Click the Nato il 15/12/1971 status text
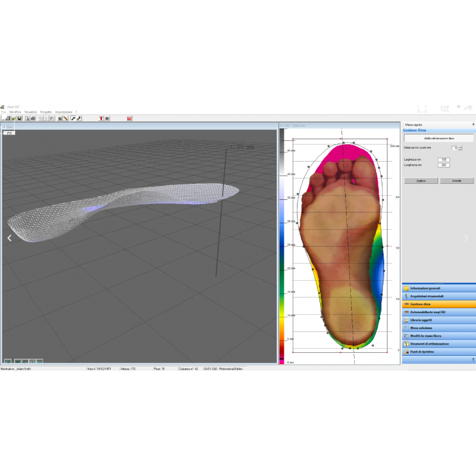 coord(99,369)
